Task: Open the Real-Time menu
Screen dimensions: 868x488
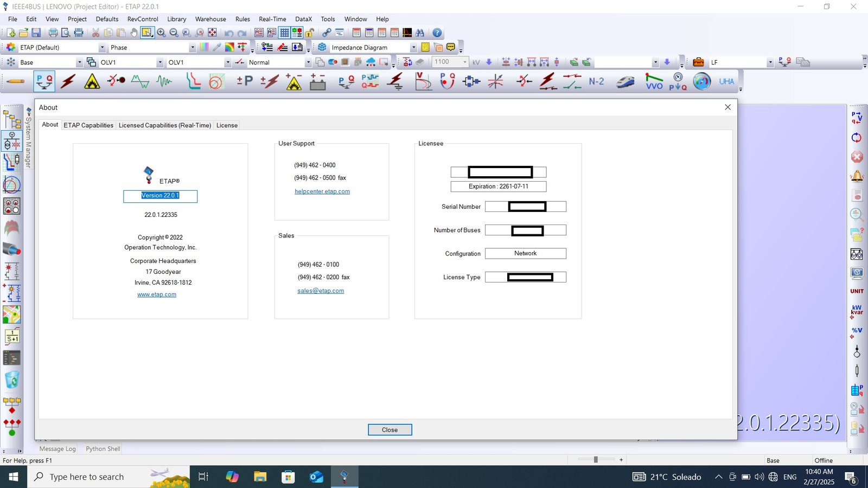Action: (x=272, y=19)
